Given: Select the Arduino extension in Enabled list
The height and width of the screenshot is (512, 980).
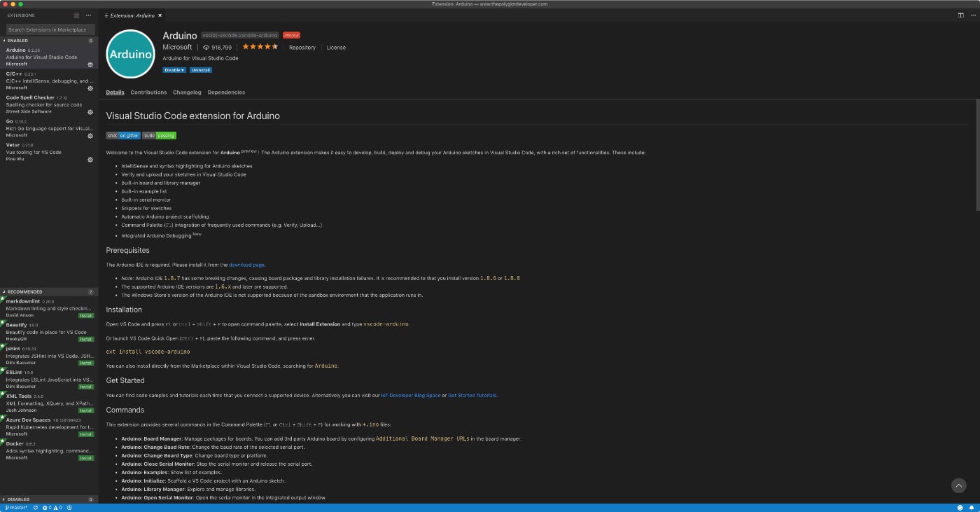Looking at the screenshot, I should (49, 57).
